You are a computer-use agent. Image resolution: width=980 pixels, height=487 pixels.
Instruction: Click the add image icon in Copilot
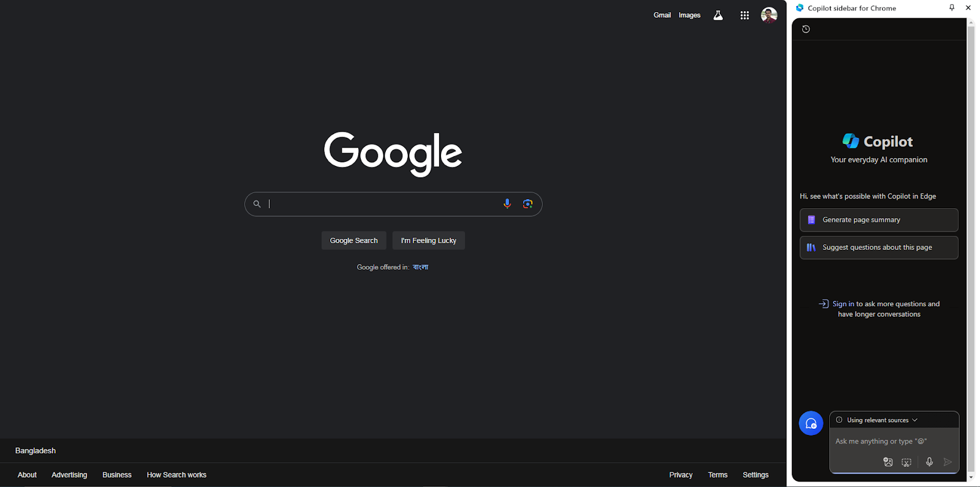coord(888,462)
